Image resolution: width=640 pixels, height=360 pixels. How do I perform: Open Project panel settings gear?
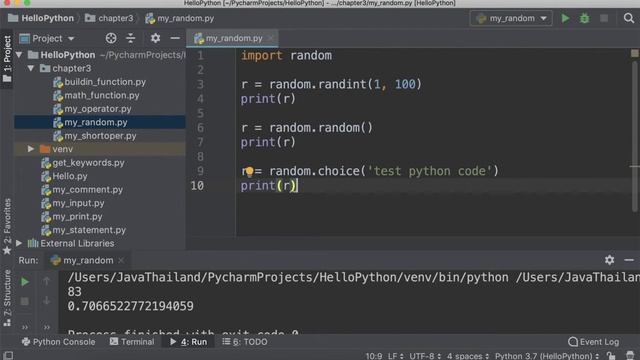click(155, 38)
